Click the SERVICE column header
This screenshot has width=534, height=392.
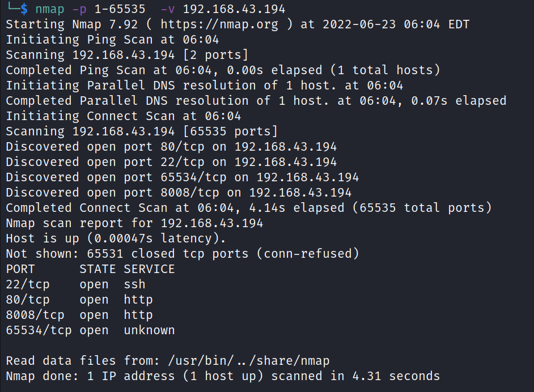(149, 269)
